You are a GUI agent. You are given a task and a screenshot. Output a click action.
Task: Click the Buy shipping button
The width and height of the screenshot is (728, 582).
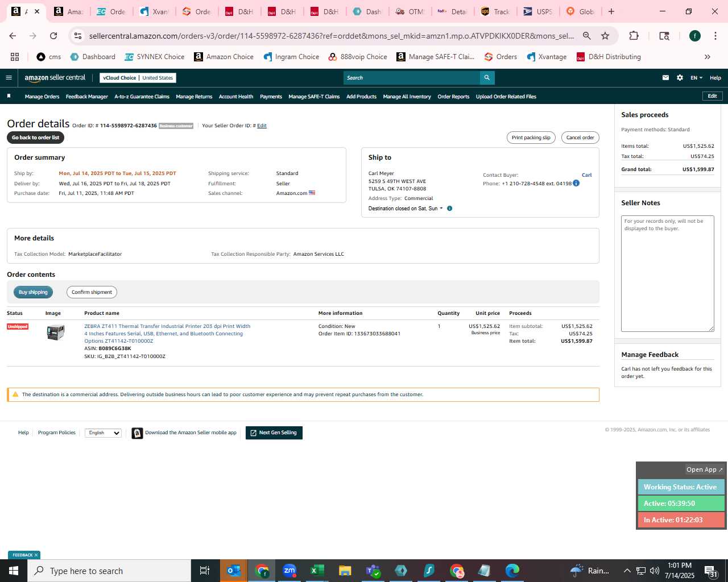click(33, 292)
